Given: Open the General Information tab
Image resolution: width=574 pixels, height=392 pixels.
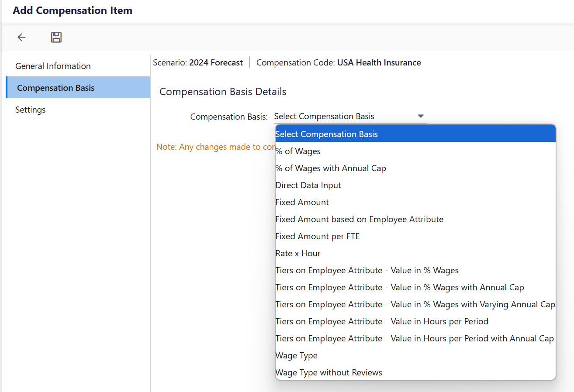Looking at the screenshot, I should [53, 66].
